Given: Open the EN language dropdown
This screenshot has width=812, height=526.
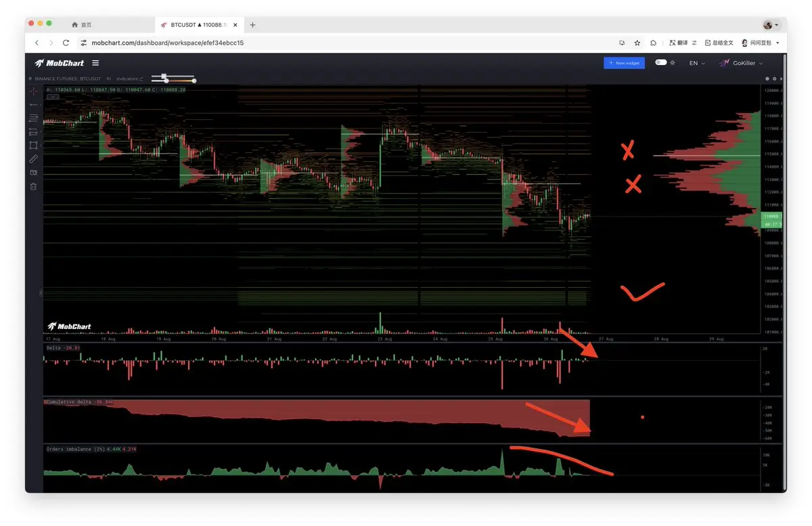Looking at the screenshot, I should coord(697,63).
